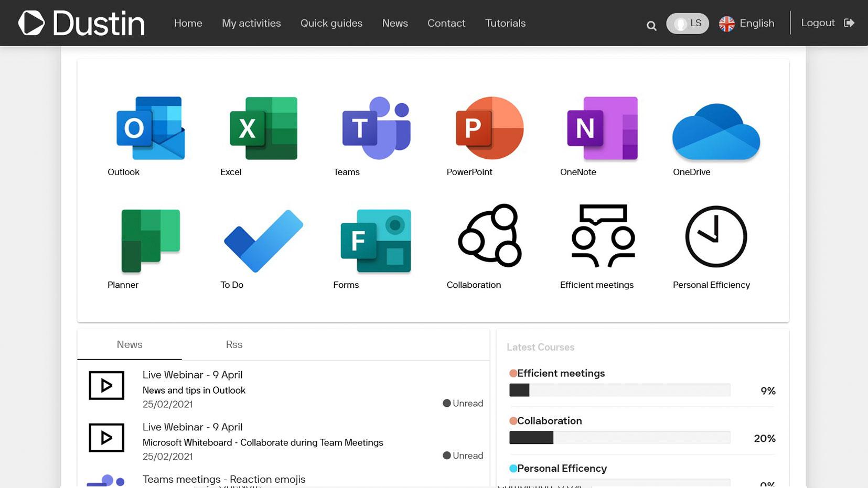Click the Latest Courses heading
Screen dimensions: 868x488
point(541,347)
